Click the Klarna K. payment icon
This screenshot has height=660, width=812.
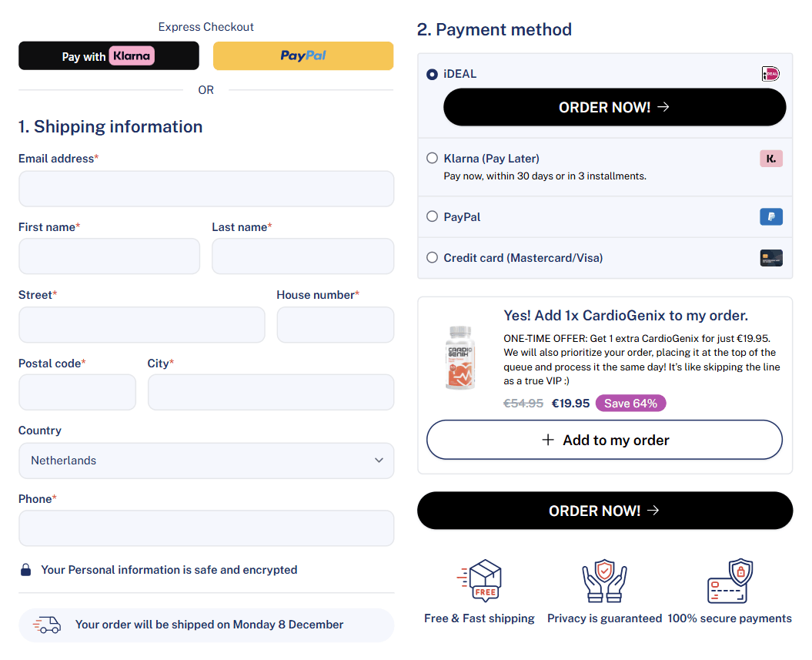(771, 158)
